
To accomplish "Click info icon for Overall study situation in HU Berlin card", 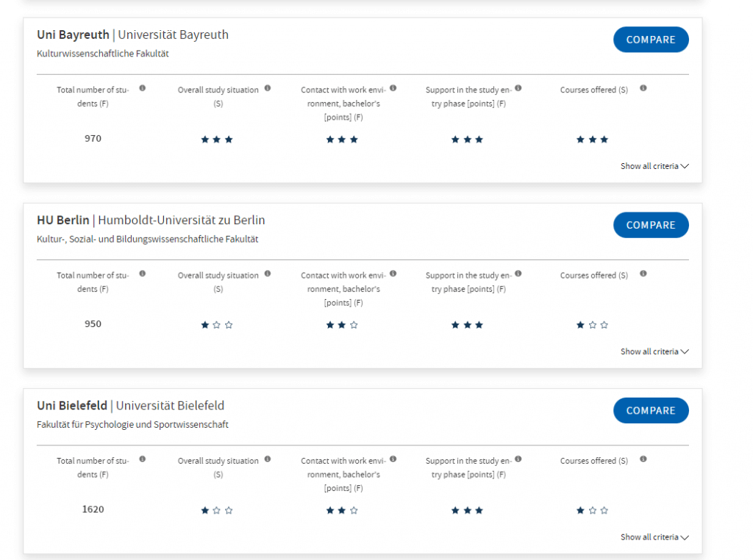I will (x=268, y=273).
